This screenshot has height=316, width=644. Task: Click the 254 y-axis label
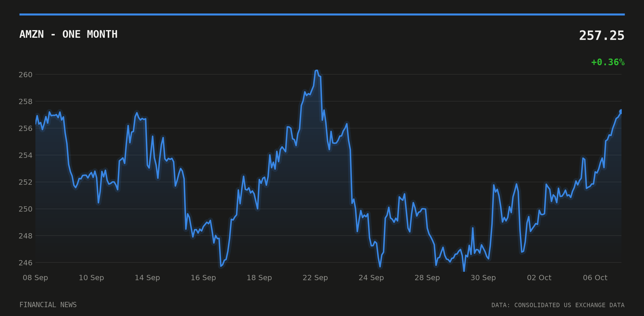click(25, 155)
